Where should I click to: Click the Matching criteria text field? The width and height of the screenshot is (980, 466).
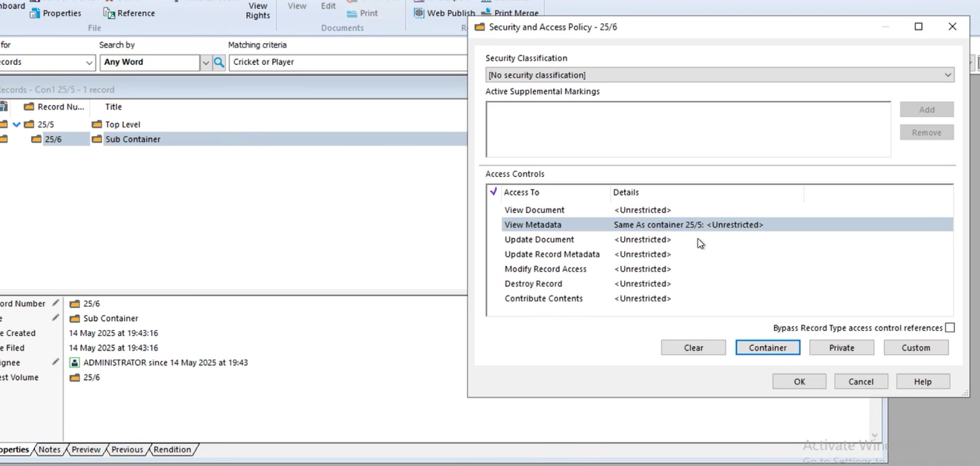tap(348, 62)
